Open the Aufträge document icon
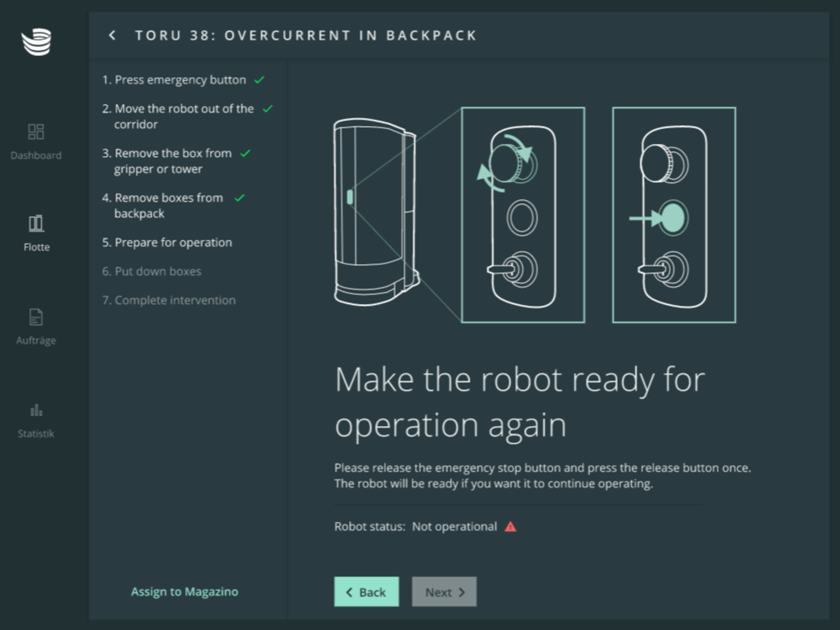This screenshot has width=840, height=630. click(36, 317)
